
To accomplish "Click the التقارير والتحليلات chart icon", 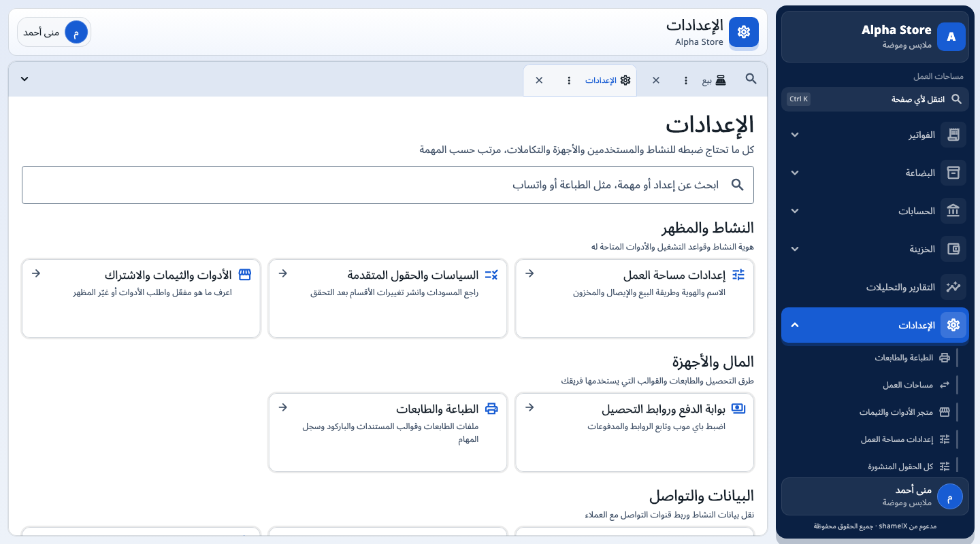I will pos(953,287).
